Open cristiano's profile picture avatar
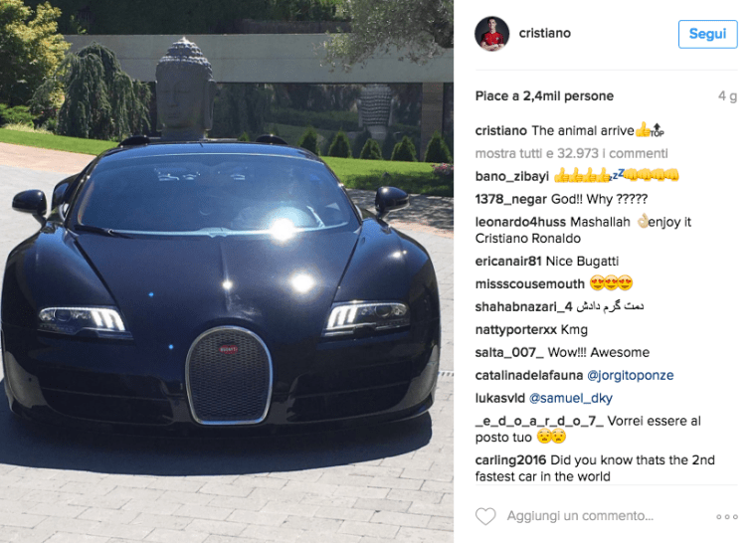The width and height of the screenshot is (756, 543). (x=491, y=34)
